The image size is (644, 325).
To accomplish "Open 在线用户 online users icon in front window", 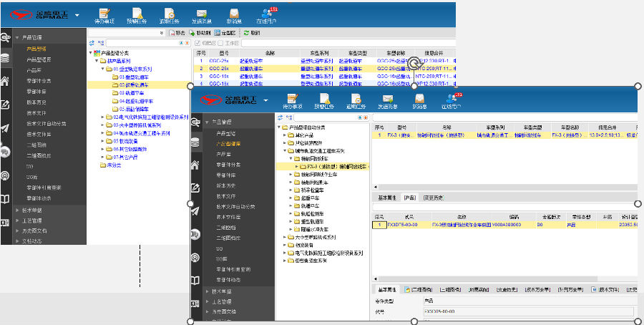I will [451, 101].
